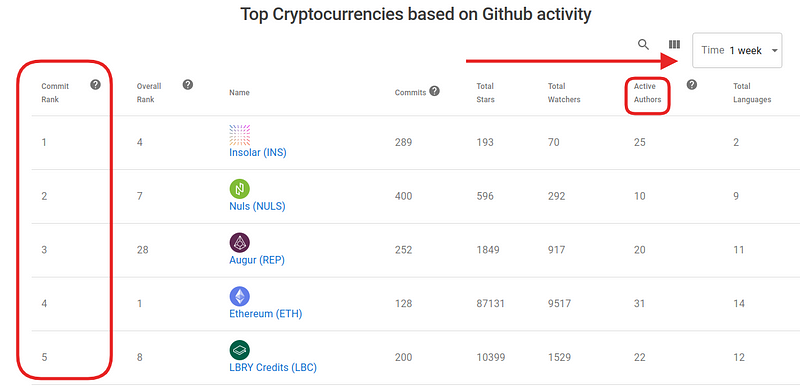The image size is (800, 386).
Task: Click the Ethereum diamond logo icon
Action: pyautogui.click(x=239, y=296)
